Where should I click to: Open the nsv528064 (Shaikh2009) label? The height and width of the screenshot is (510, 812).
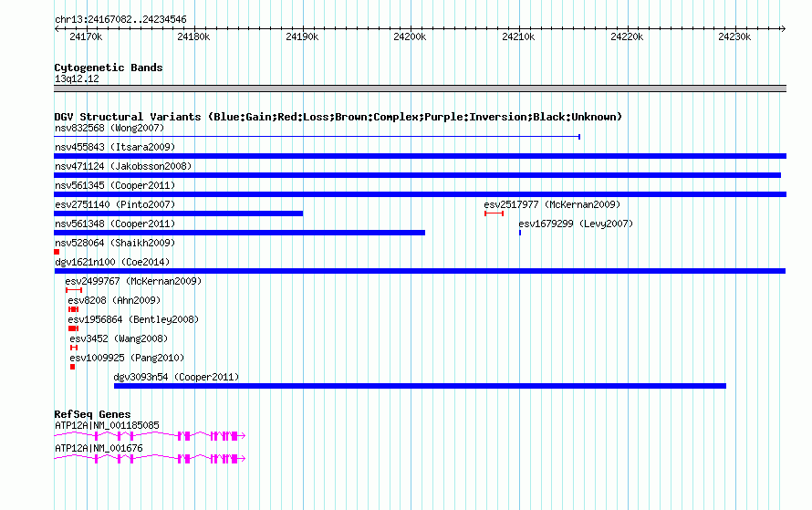point(115,243)
